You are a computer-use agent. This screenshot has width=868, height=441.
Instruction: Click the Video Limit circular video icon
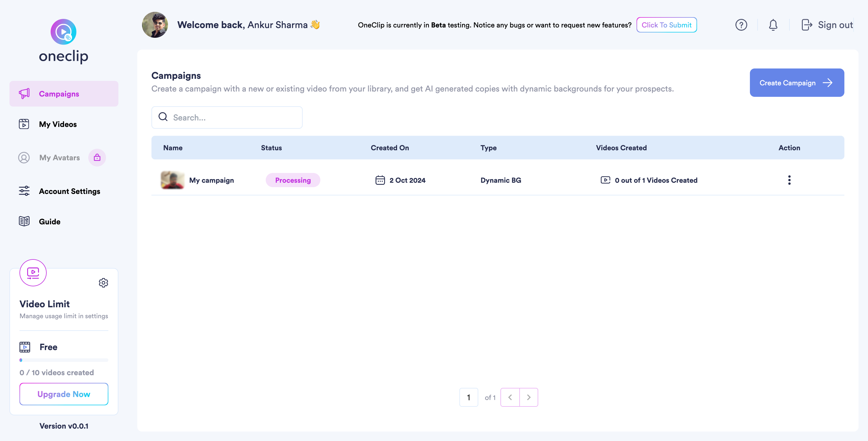pos(33,273)
